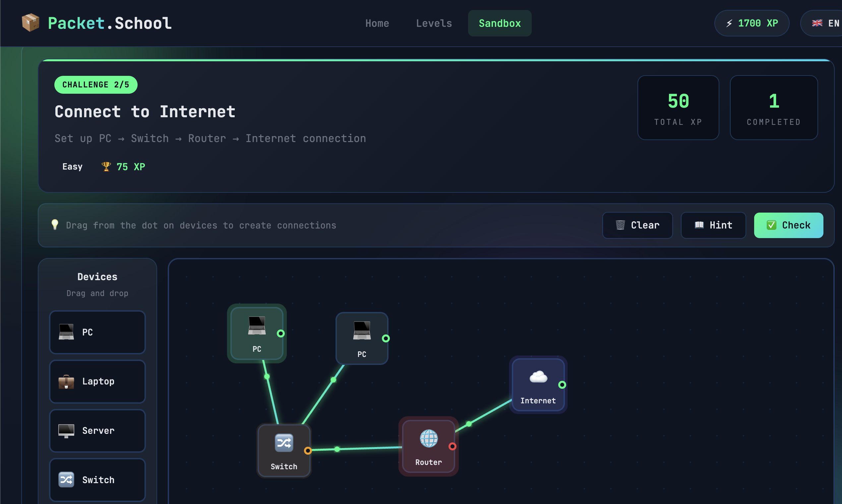Pick the Switch device from the Devices panel
This screenshot has height=504, width=842.
click(x=97, y=479)
